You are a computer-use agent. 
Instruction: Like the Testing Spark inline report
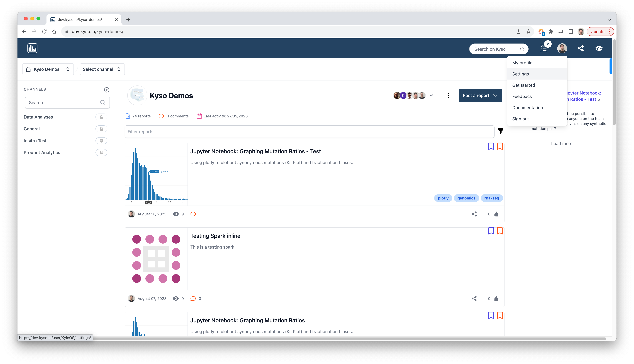tap(496, 298)
